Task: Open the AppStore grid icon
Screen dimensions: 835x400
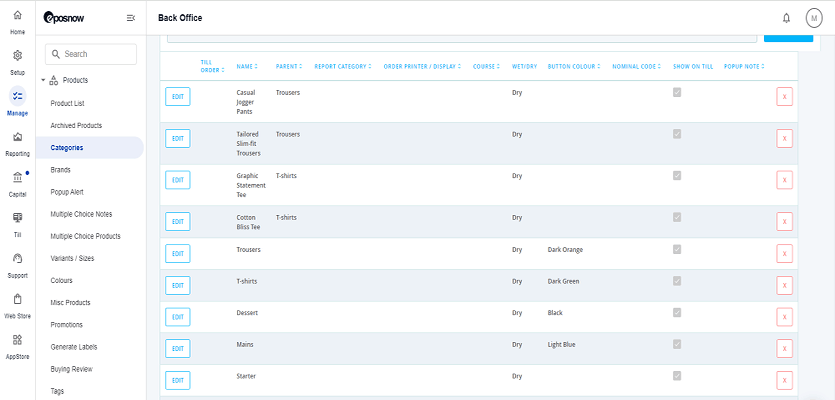Action: pos(18,340)
